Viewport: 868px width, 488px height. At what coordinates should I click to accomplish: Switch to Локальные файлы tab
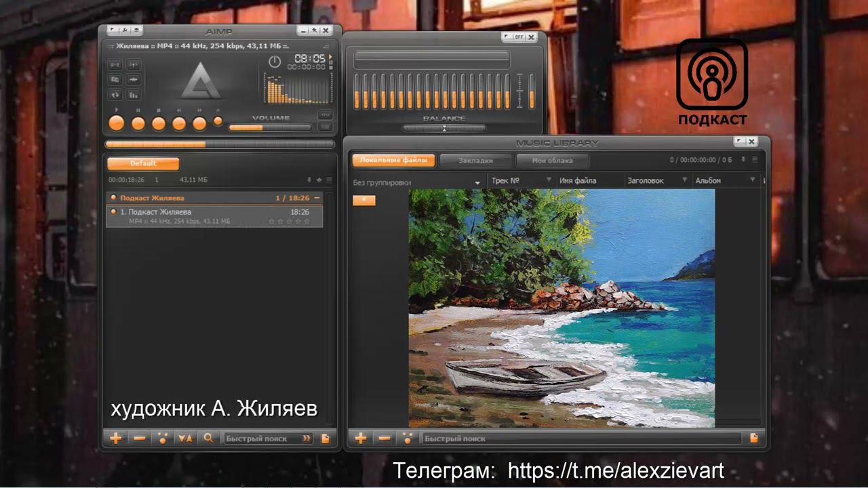[393, 161]
